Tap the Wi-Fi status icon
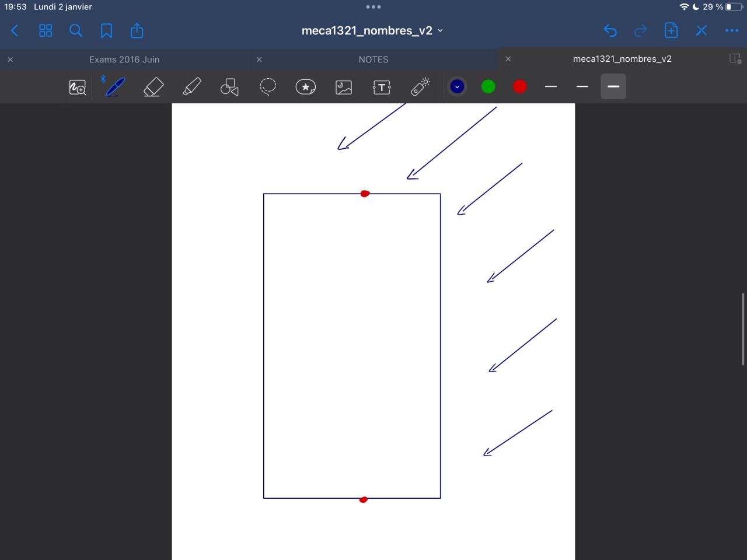747x560 pixels. pyautogui.click(x=684, y=7)
